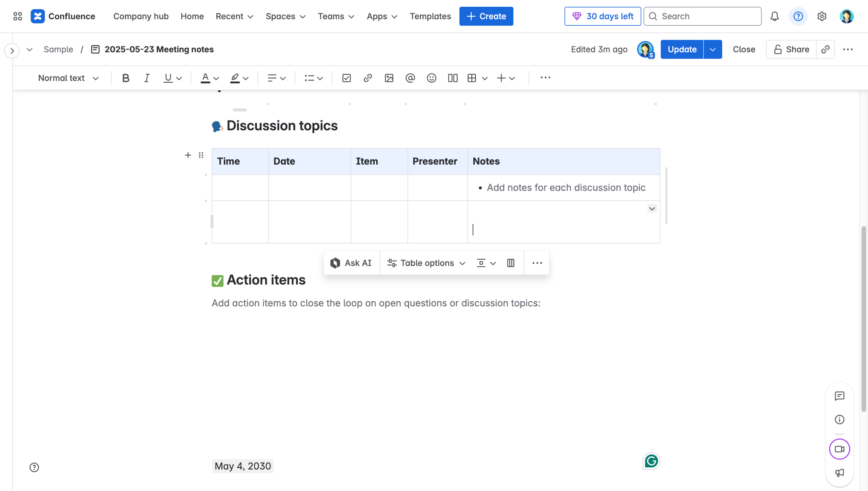The height and width of the screenshot is (491, 868).
Task: Insert image or file
Action: [389, 78]
